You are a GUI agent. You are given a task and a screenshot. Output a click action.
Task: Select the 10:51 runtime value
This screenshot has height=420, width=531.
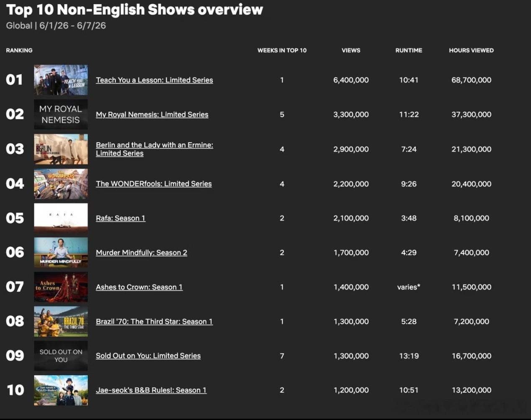click(408, 390)
